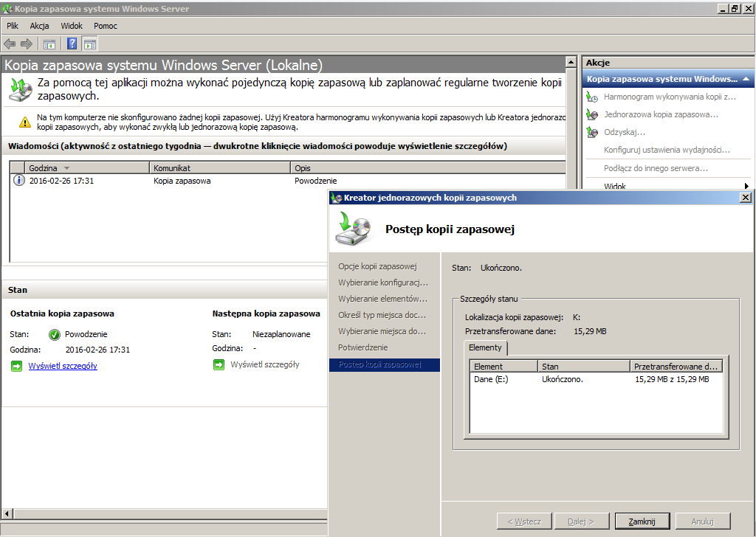Image resolution: width=756 pixels, height=537 pixels.
Task: Click the green success checkmark icon
Action: click(55, 334)
